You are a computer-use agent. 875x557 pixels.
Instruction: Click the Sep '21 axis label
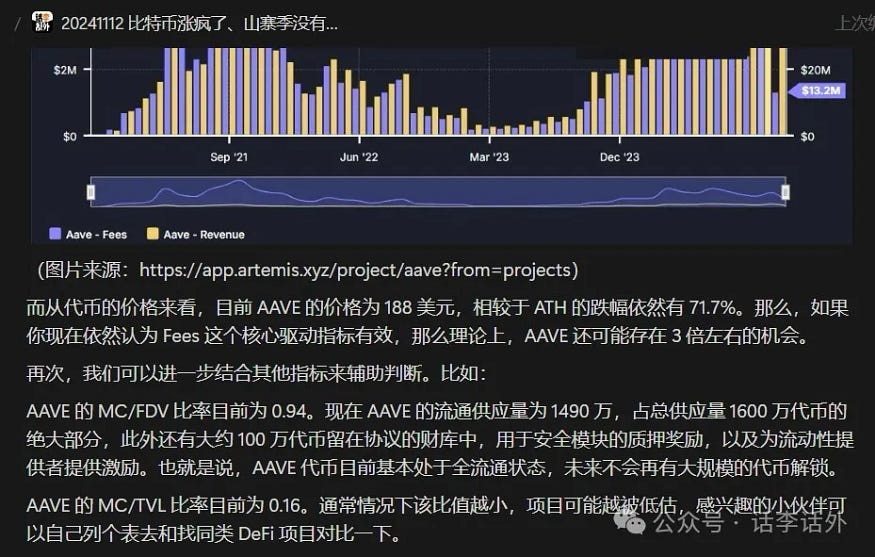point(229,157)
